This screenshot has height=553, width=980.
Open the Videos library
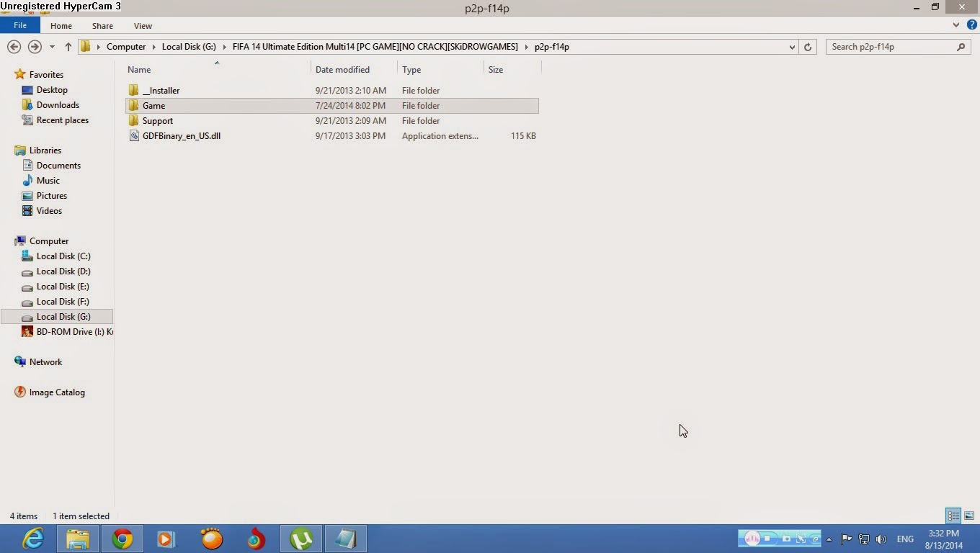(x=49, y=211)
